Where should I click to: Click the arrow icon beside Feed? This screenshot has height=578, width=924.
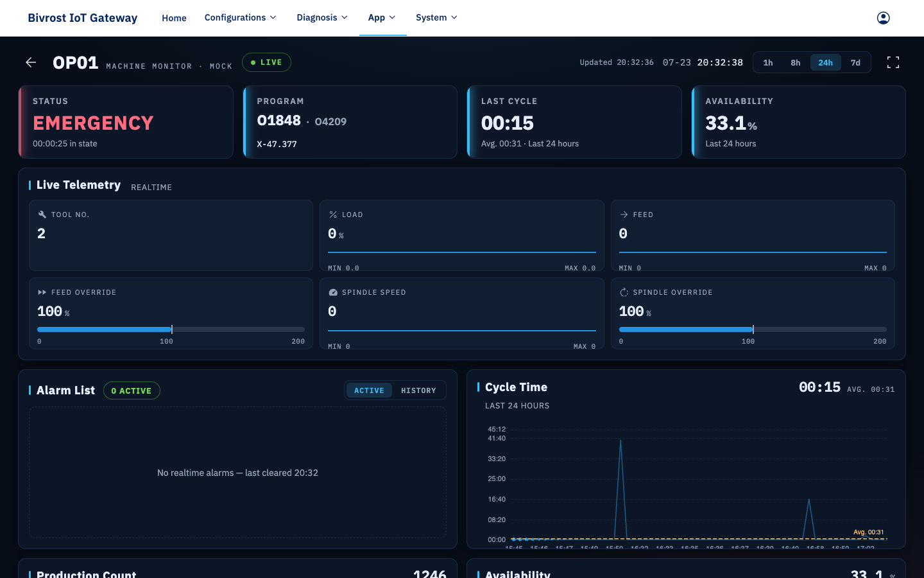click(624, 215)
